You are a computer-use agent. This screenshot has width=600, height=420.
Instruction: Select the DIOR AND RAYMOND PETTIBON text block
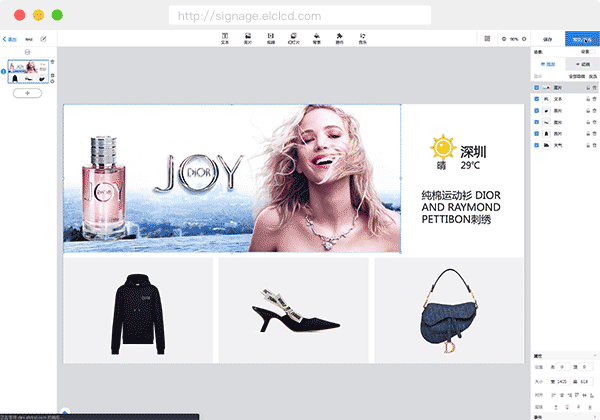[461, 207]
